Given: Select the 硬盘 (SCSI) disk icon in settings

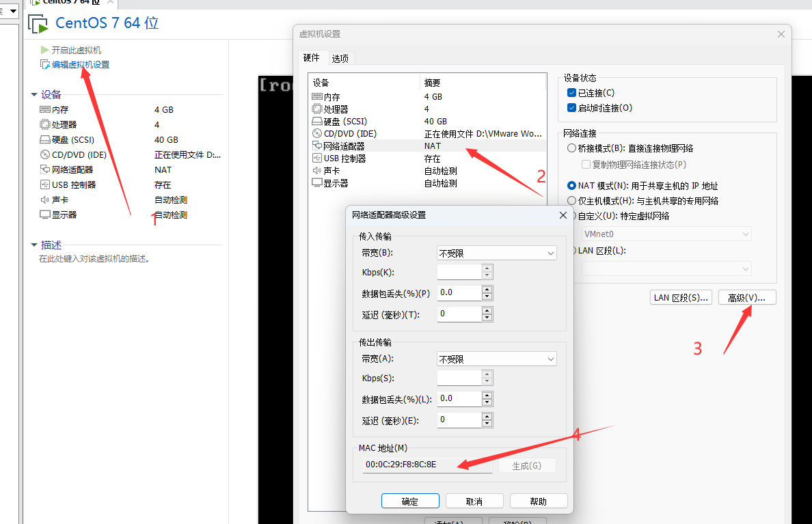Looking at the screenshot, I should tap(317, 122).
